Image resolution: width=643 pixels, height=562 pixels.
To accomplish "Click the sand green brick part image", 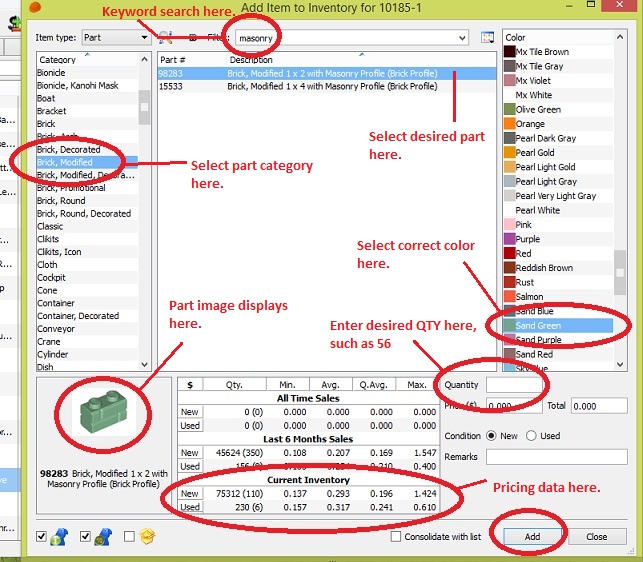I will (x=104, y=412).
